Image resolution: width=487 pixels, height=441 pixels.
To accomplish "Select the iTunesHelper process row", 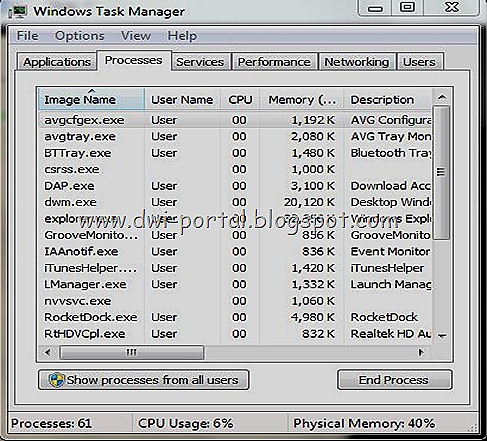I will click(235, 268).
